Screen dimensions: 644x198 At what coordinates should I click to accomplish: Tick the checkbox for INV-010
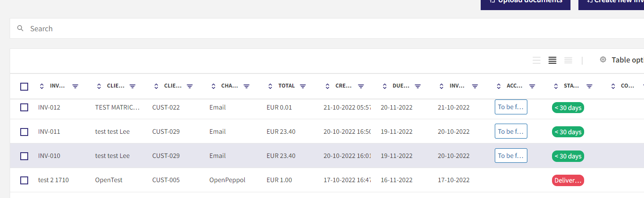coord(24,156)
